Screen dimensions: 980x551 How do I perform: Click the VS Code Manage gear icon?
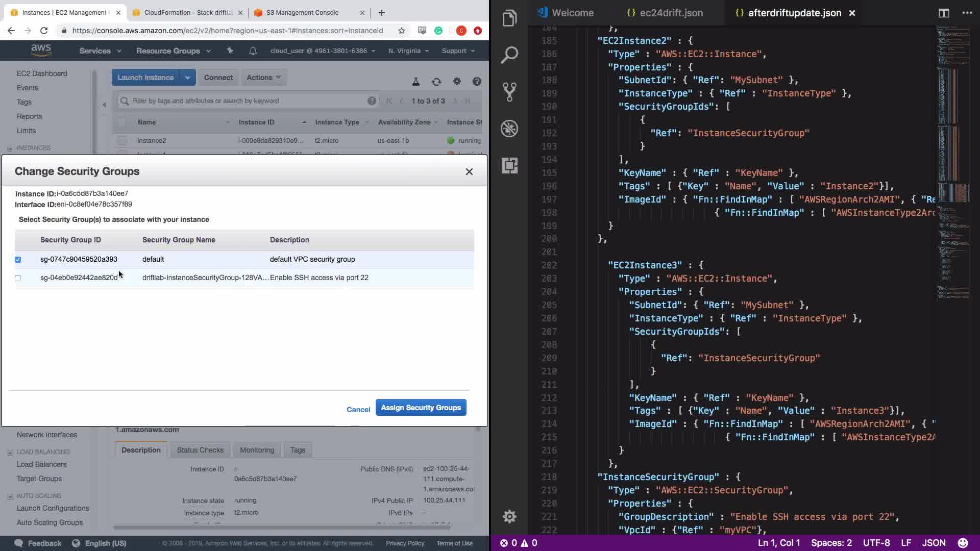point(509,516)
